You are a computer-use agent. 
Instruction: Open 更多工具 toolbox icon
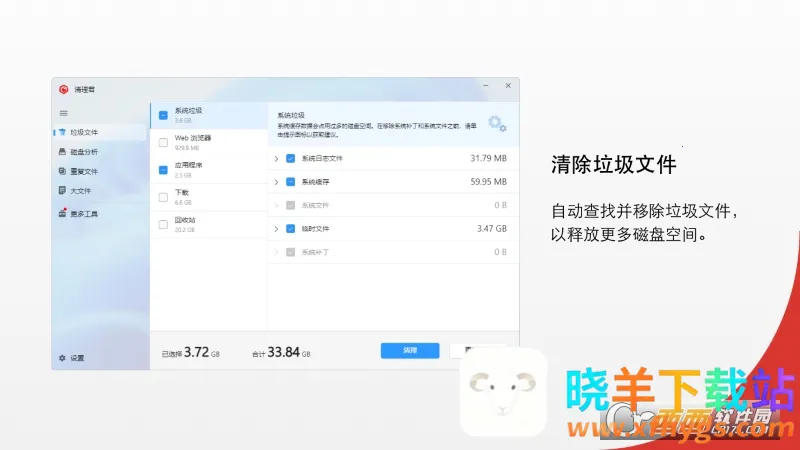(x=62, y=214)
